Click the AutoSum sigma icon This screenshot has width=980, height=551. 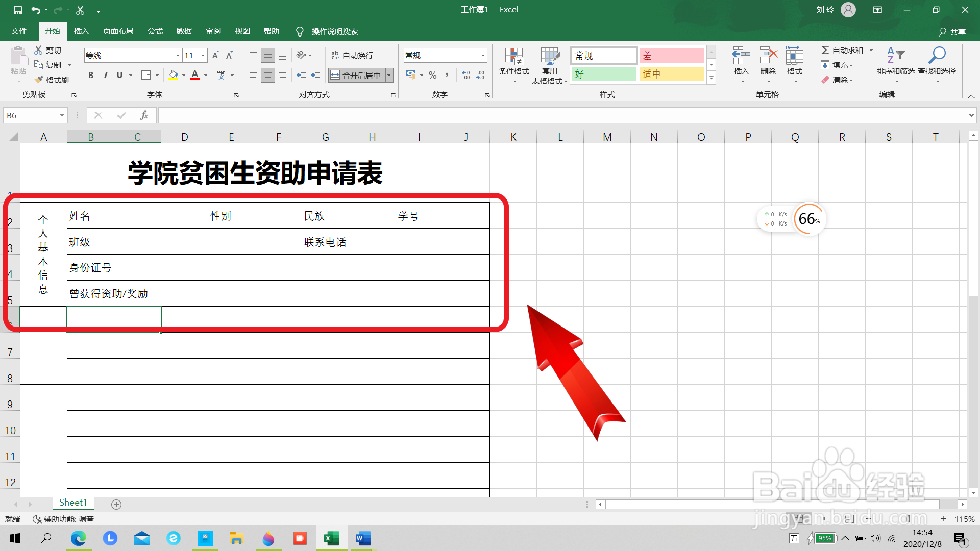coord(825,50)
